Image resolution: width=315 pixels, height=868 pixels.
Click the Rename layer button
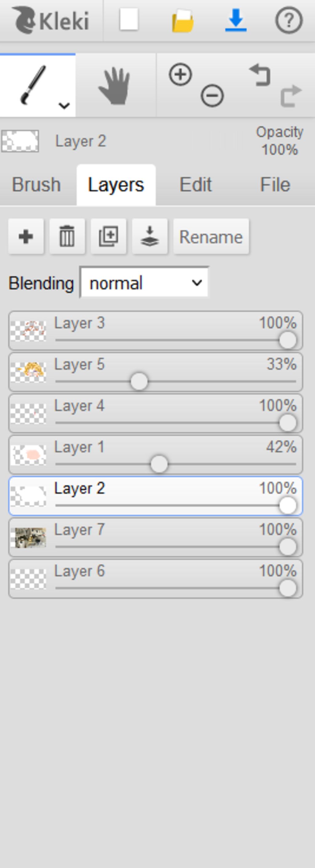coord(211,236)
